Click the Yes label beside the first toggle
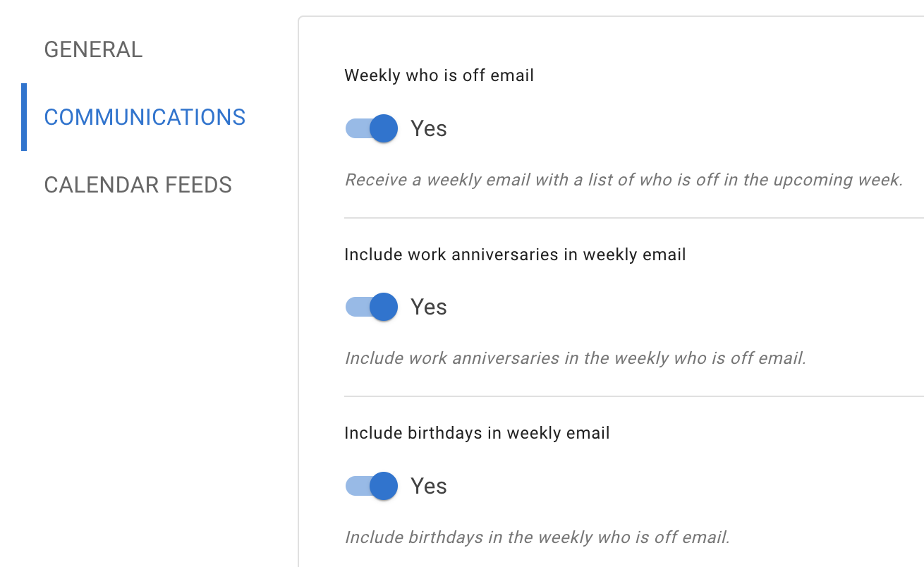The width and height of the screenshot is (924, 567). tap(429, 128)
